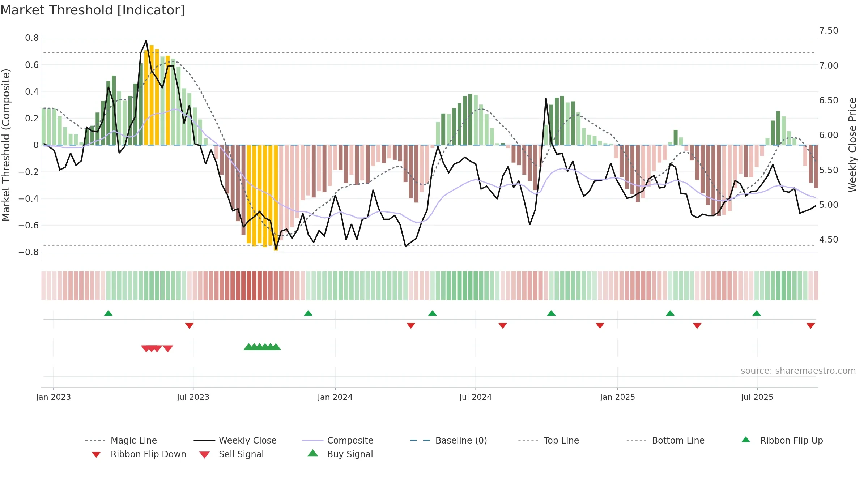
Task: Click the green Buy Signal legend triangle
Action: (313, 453)
